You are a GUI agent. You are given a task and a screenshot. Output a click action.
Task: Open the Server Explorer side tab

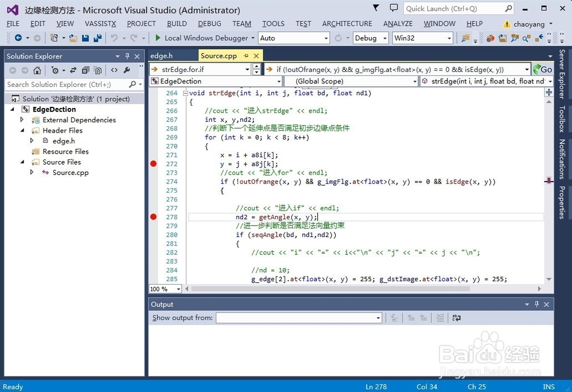pos(562,74)
